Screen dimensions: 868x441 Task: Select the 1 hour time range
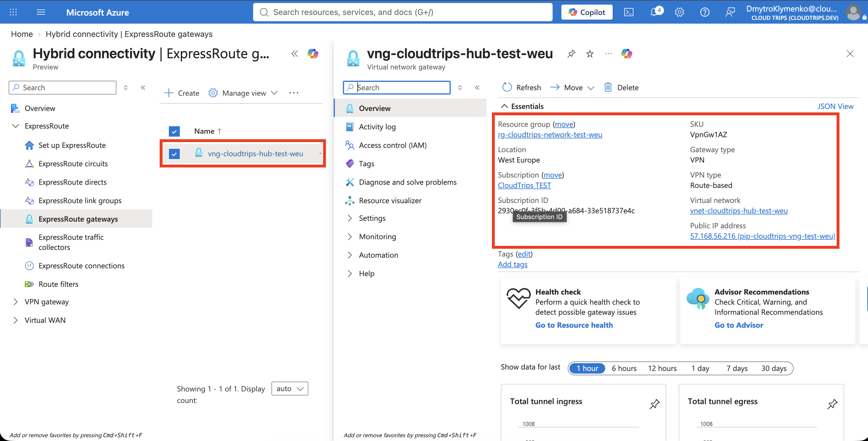[x=587, y=368]
